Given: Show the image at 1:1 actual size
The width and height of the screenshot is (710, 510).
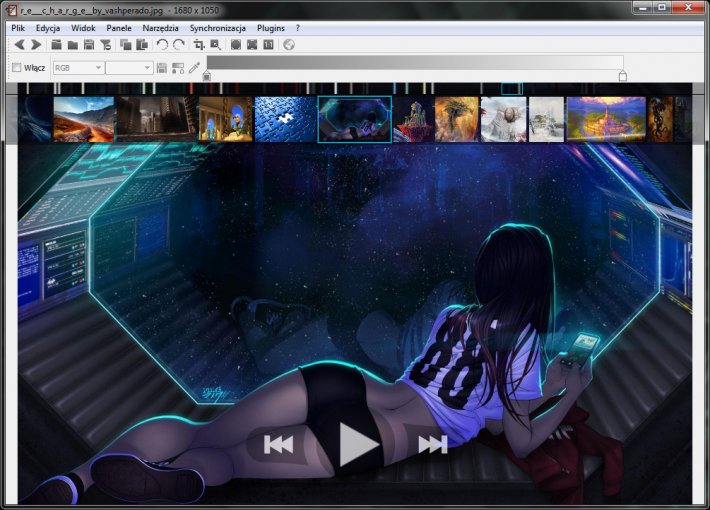Looking at the screenshot, I should [269, 44].
